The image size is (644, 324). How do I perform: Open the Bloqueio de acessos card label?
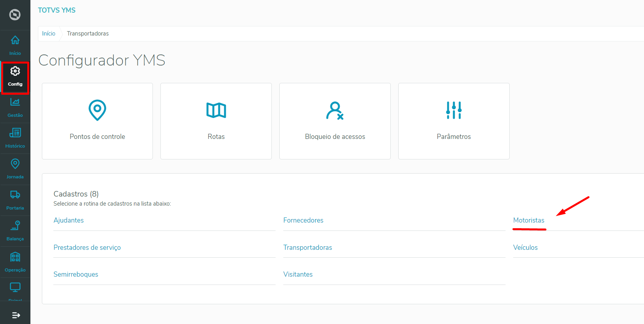point(335,137)
